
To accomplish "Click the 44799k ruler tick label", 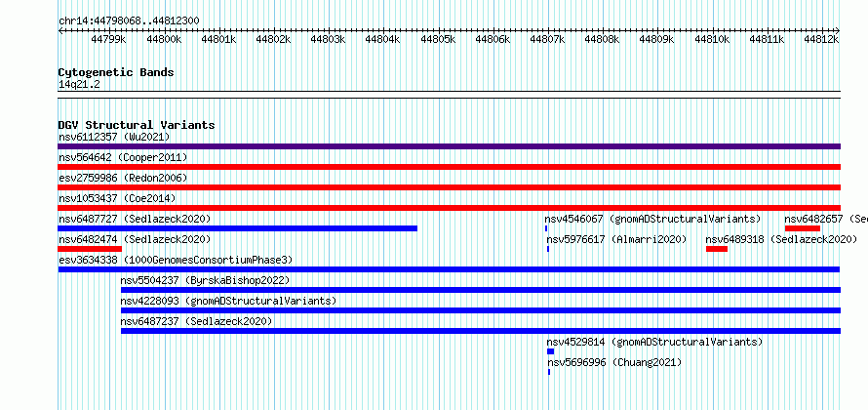I will click(108, 39).
